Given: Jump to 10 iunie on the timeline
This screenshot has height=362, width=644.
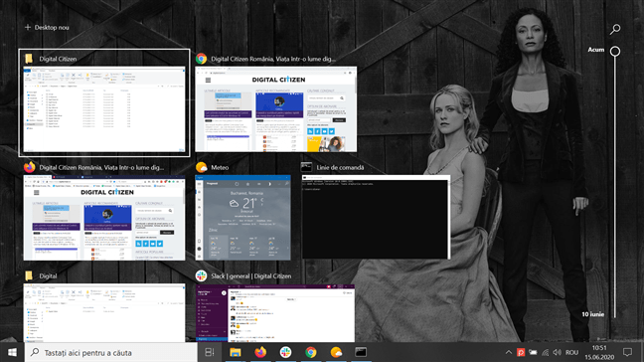Looking at the screenshot, I should pyautogui.click(x=592, y=314).
